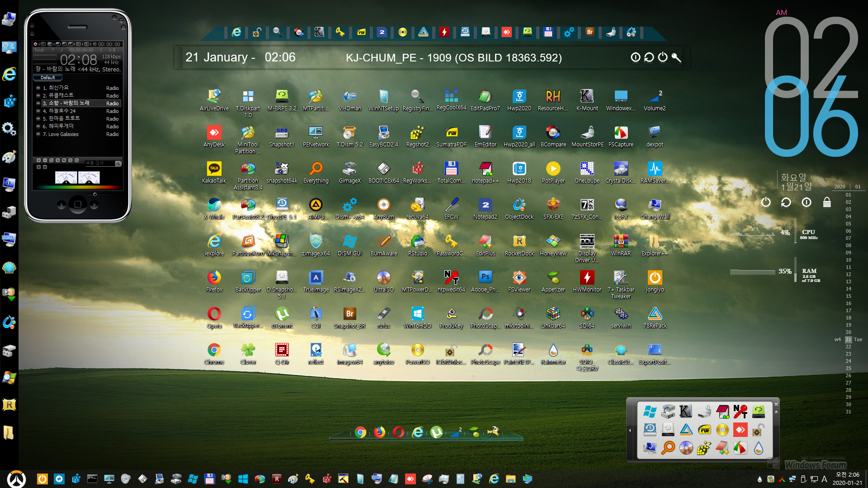Click the restart icon in the header bar
The height and width of the screenshot is (488, 868).
pos(649,57)
